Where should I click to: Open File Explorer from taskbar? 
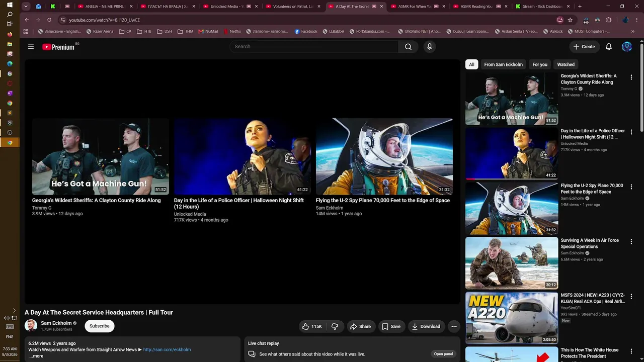click(x=10, y=44)
